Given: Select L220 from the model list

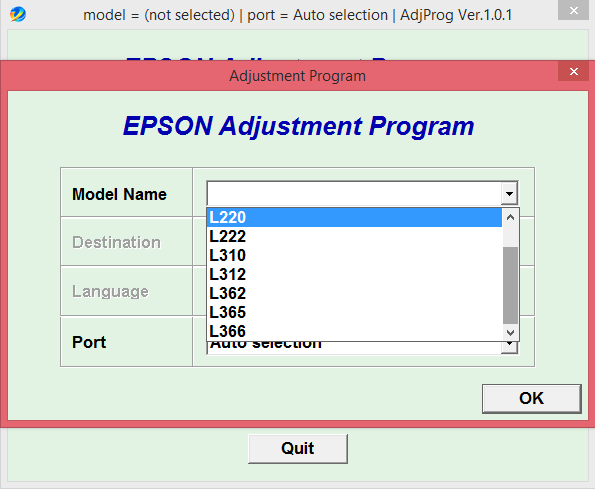Looking at the screenshot, I should [354, 217].
